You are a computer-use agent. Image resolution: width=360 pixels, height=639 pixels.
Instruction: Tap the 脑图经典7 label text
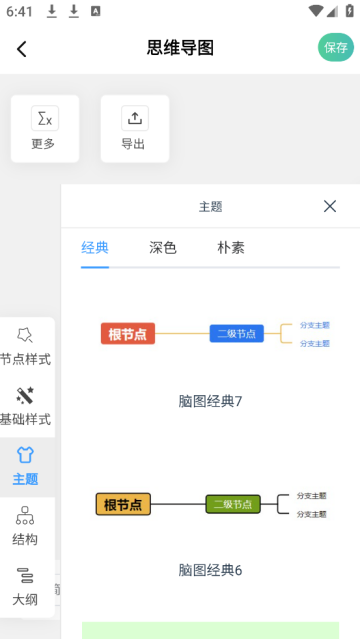(210, 401)
